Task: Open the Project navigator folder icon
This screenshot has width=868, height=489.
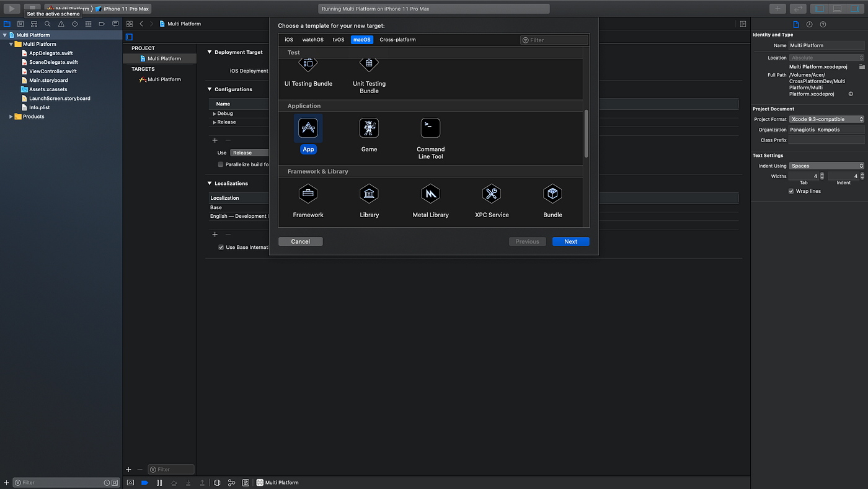Action: 7,24
